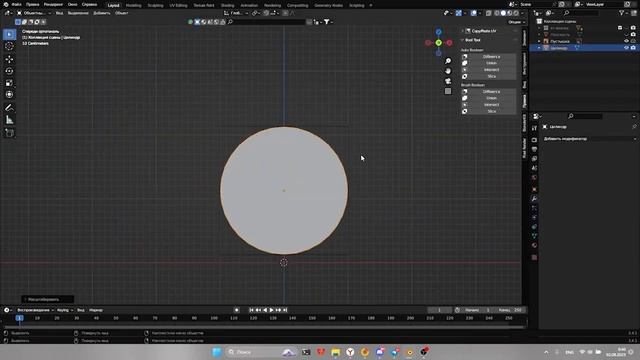Open the Modifiers wrench tab in Properties
Viewport: 640px width, 360px height.
point(534,199)
